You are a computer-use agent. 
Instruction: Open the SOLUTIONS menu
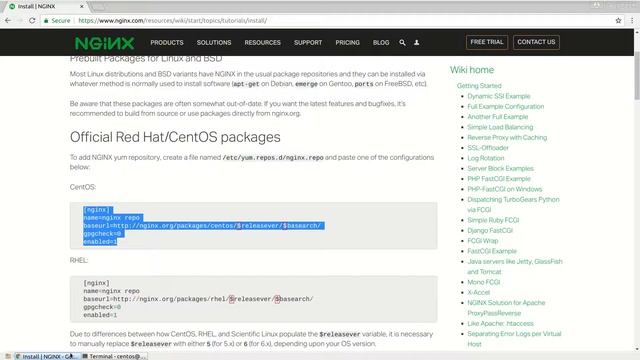click(214, 42)
